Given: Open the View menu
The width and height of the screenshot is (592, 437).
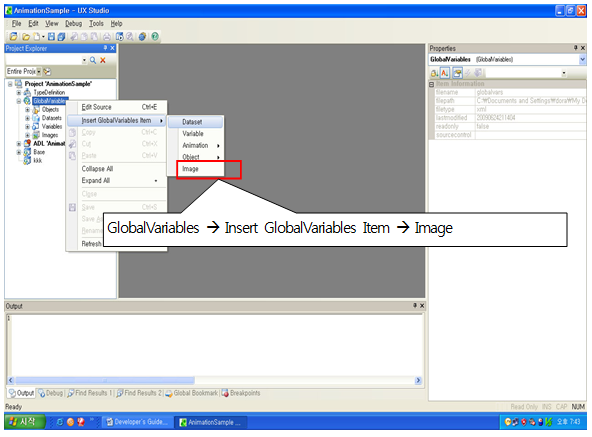Looking at the screenshot, I should tap(52, 23).
